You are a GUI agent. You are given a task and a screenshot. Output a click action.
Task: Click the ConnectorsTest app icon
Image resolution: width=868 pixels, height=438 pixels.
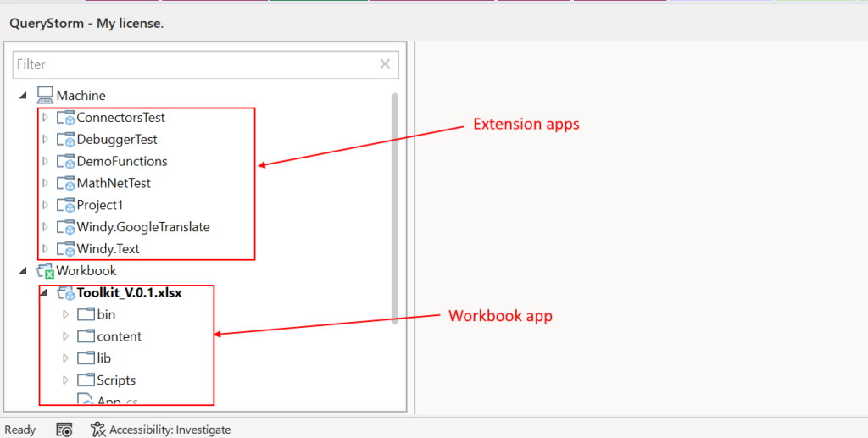coord(66,118)
